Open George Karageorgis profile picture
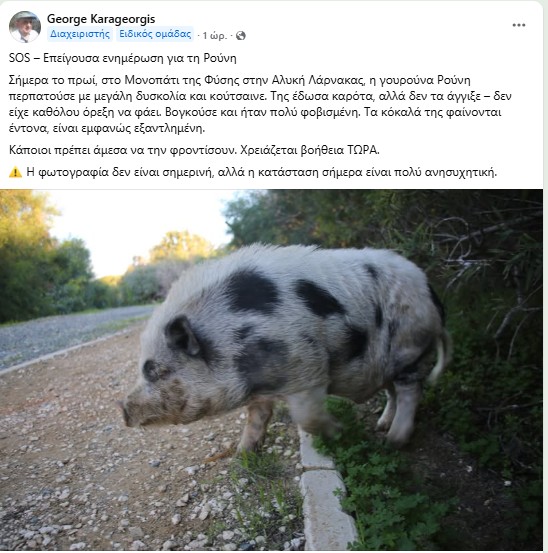The height and width of the screenshot is (553, 548). pyautogui.click(x=25, y=26)
